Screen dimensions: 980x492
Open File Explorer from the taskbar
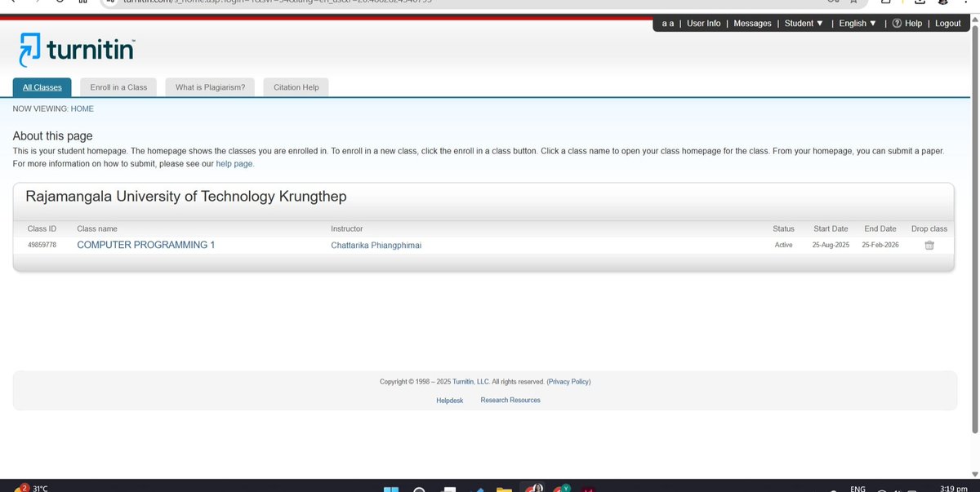(504, 489)
